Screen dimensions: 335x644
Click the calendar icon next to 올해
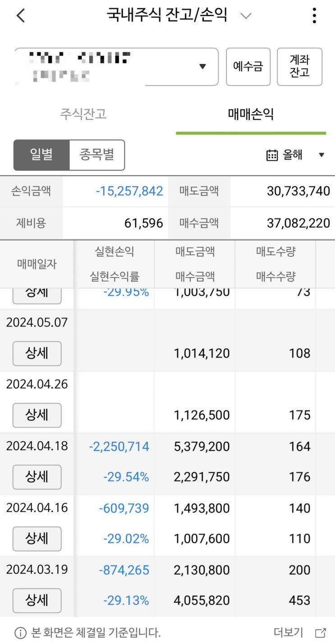[272, 155]
